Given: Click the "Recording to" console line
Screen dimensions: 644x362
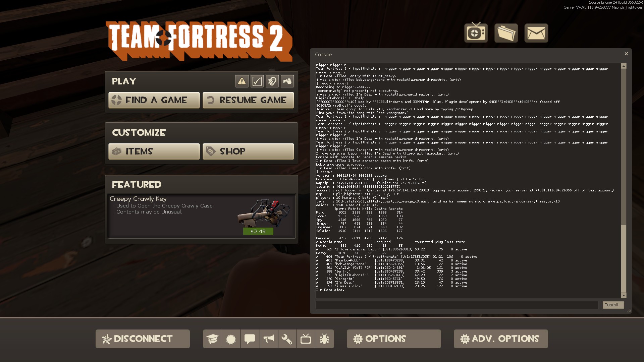Looking at the screenshot, I should tap(343, 87).
